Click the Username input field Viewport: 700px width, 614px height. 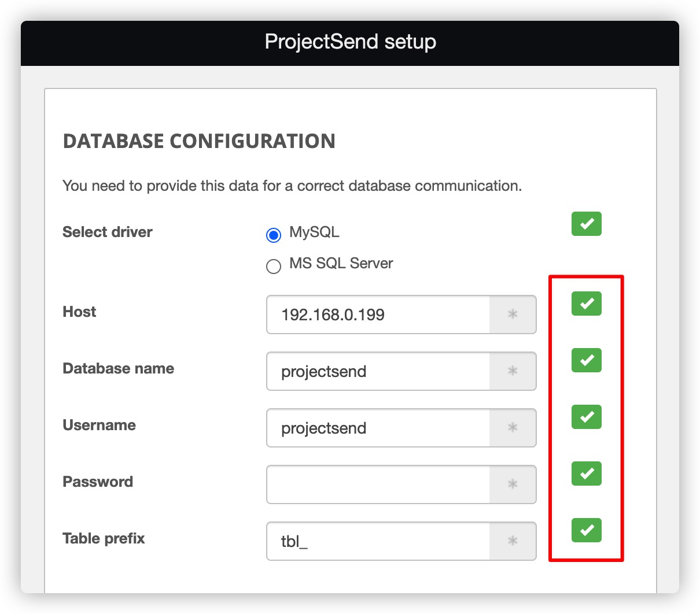point(376,428)
